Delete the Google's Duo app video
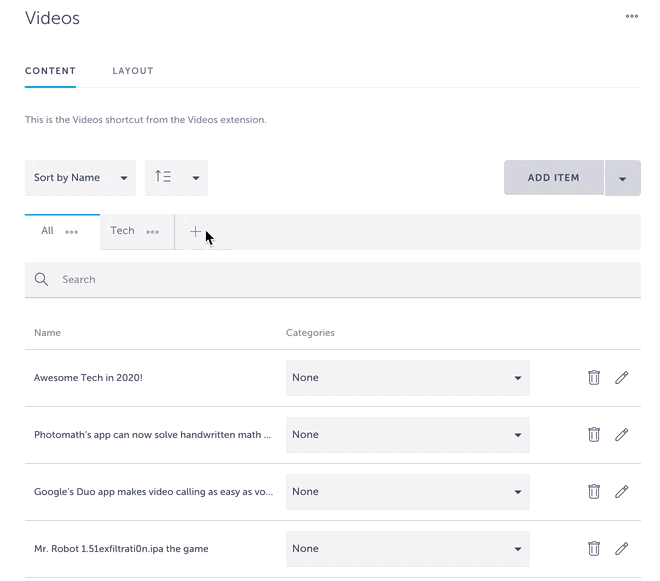 [x=593, y=491]
